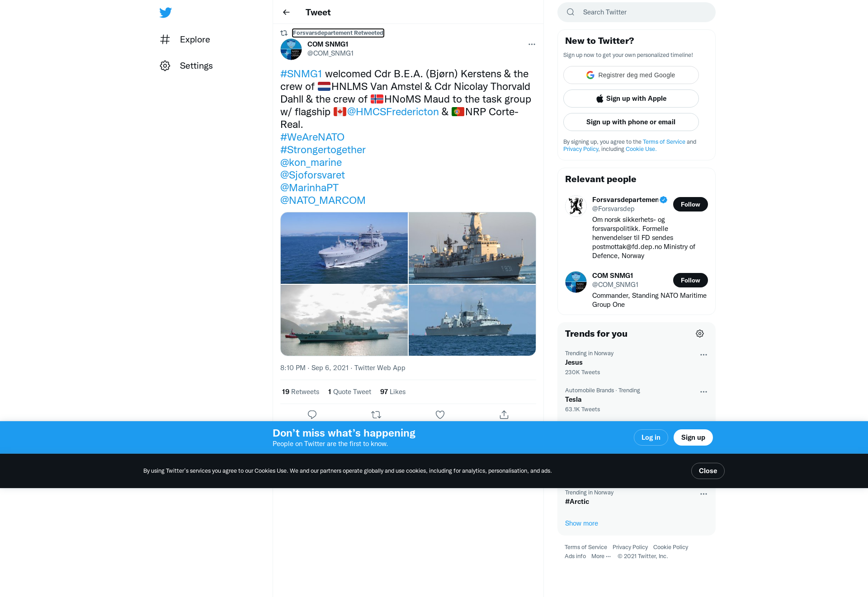Sign up with Apple

pos(631,99)
